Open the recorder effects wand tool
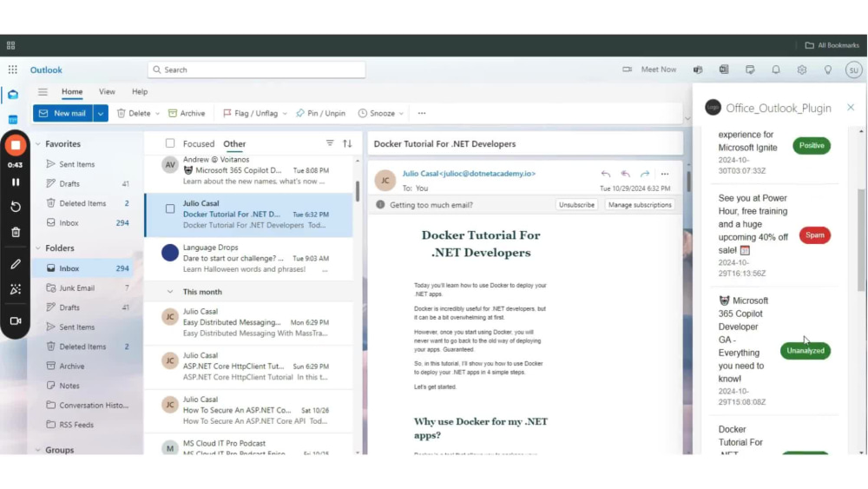Viewport: 868px width, 489px height. (x=16, y=289)
